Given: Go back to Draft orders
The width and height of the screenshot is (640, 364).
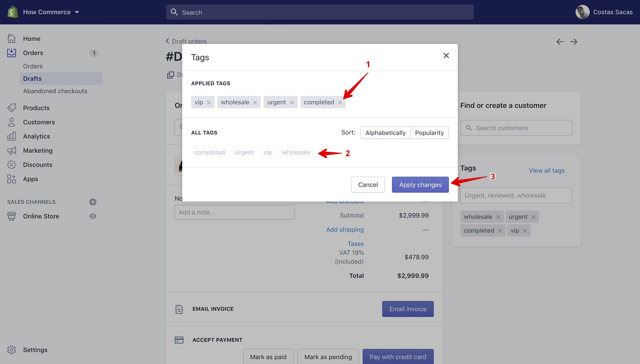Looking at the screenshot, I should point(186,41).
